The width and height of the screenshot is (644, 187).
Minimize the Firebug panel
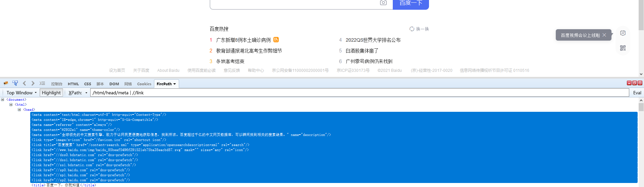tap(629, 83)
